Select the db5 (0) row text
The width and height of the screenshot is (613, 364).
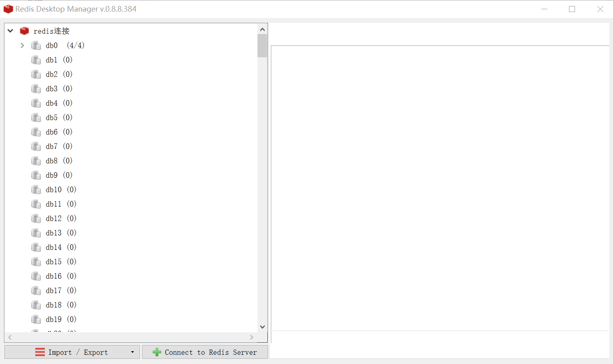(59, 117)
